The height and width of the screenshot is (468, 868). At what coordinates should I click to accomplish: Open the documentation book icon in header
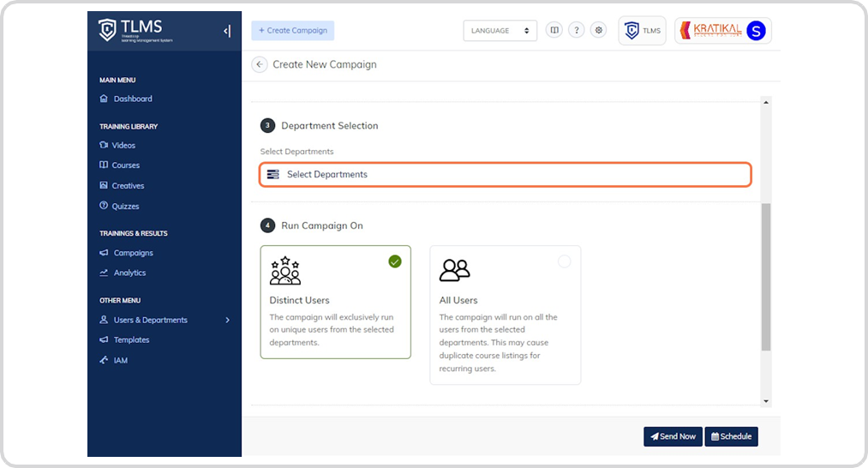pyautogui.click(x=554, y=30)
